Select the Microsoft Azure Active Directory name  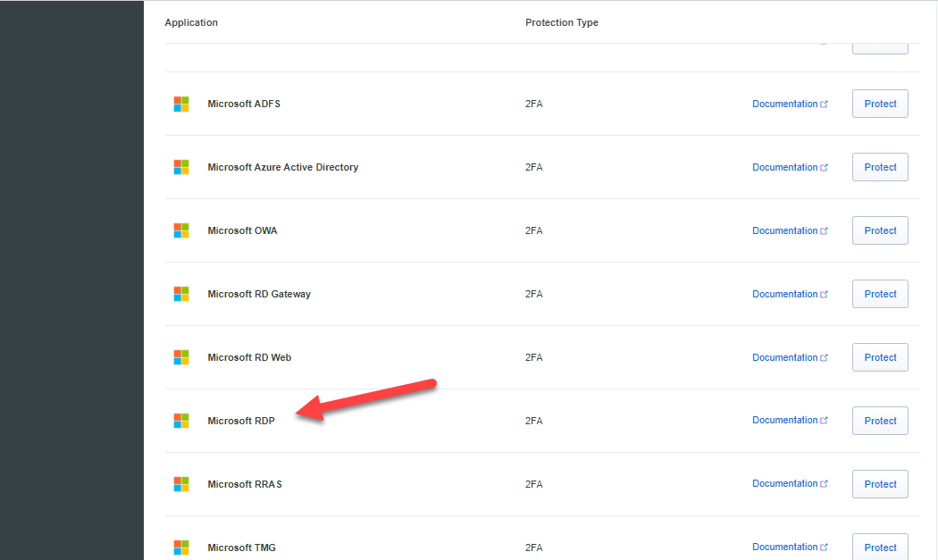click(283, 168)
